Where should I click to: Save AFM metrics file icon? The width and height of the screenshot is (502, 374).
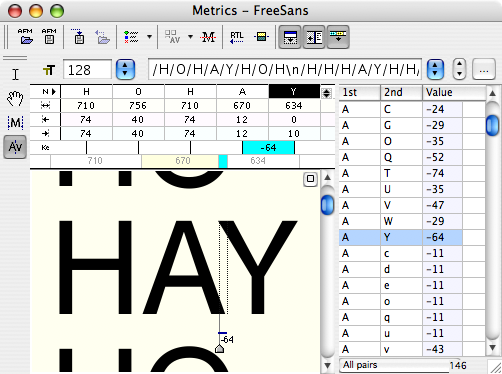(49, 37)
